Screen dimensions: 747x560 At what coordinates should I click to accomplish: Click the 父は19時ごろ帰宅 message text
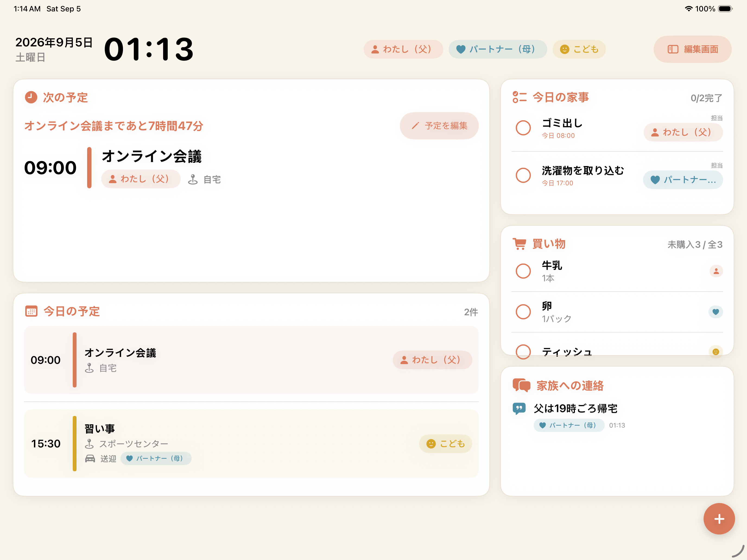click(x=575, y=408)
